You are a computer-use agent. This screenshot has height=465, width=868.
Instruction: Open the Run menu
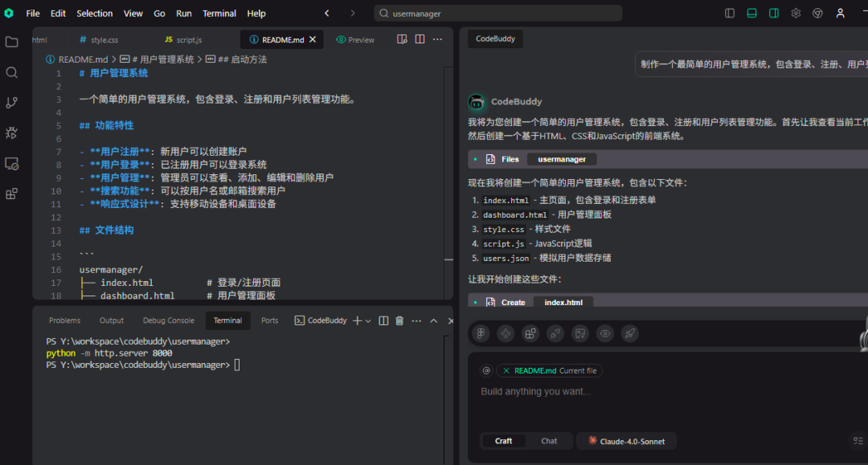click(184, 14)
